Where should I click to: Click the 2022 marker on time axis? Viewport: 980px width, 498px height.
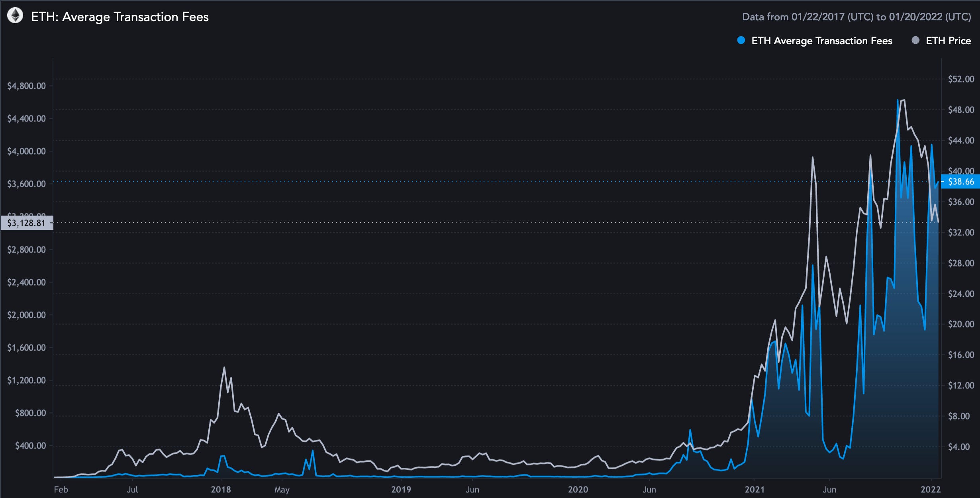931,489
